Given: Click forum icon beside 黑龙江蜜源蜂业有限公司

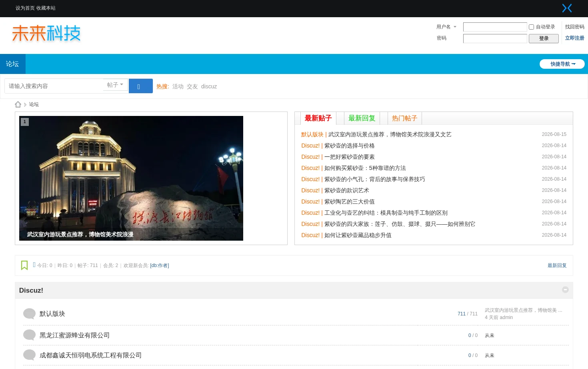Looking at the screenshot, I should tap(29, 335).
